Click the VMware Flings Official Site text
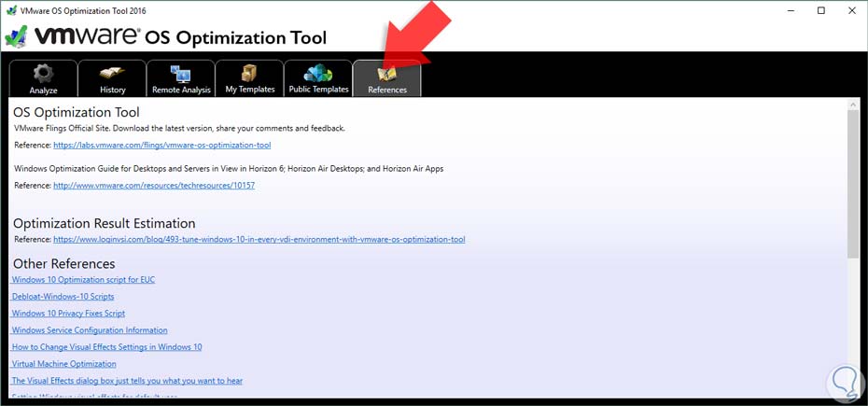This screenshot has width=868, height=406. pos(180,128)
